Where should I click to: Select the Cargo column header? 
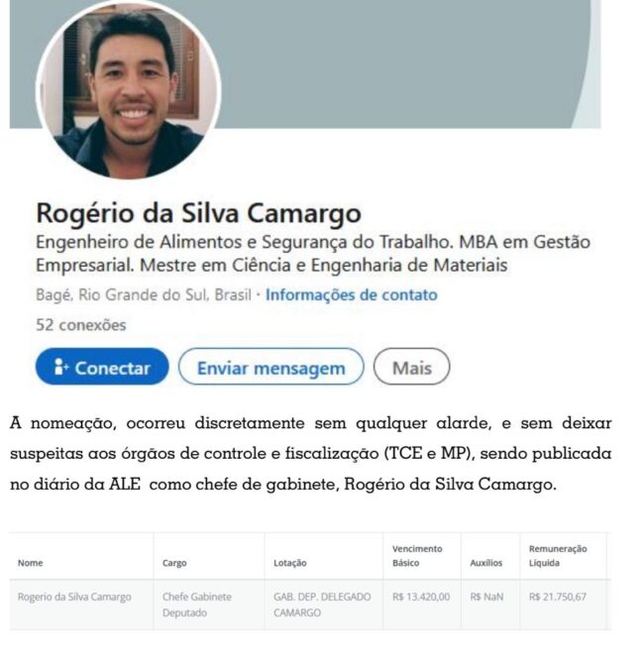tap(174, 563)
